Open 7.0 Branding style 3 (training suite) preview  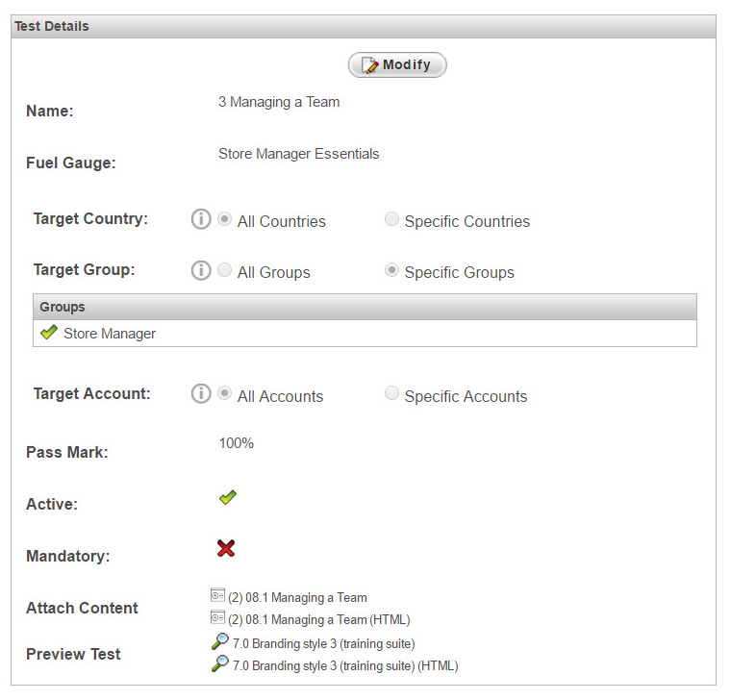[323, 643]
